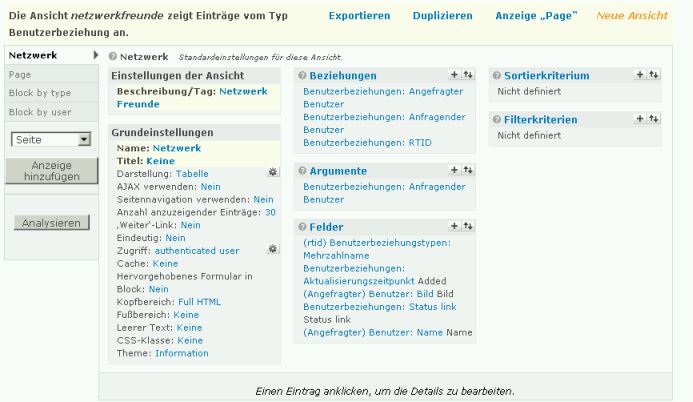Image resolution: width=693 pixels, height=402 pixels.
Task: Click the add icon for Argumente
Action: [455, 171]
